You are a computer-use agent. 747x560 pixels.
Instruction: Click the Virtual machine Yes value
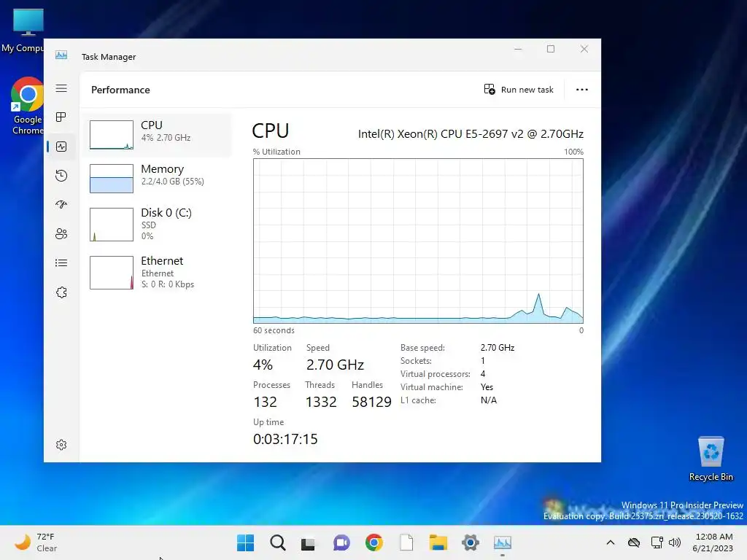(x=487, y=387)
